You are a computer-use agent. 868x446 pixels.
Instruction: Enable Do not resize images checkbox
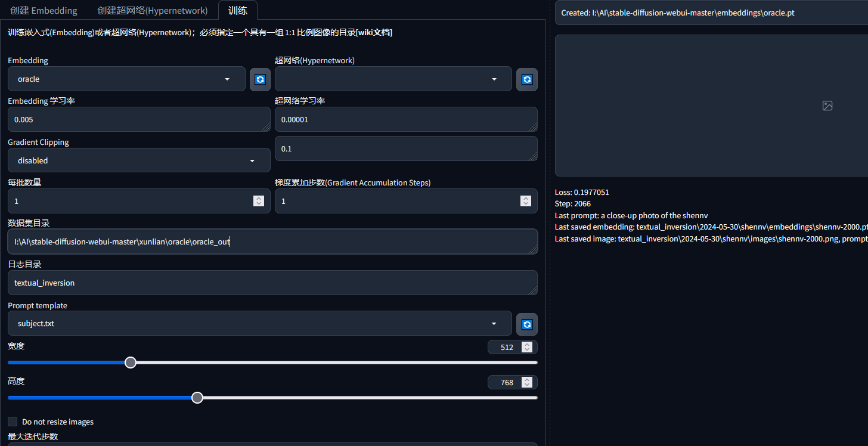13,422
